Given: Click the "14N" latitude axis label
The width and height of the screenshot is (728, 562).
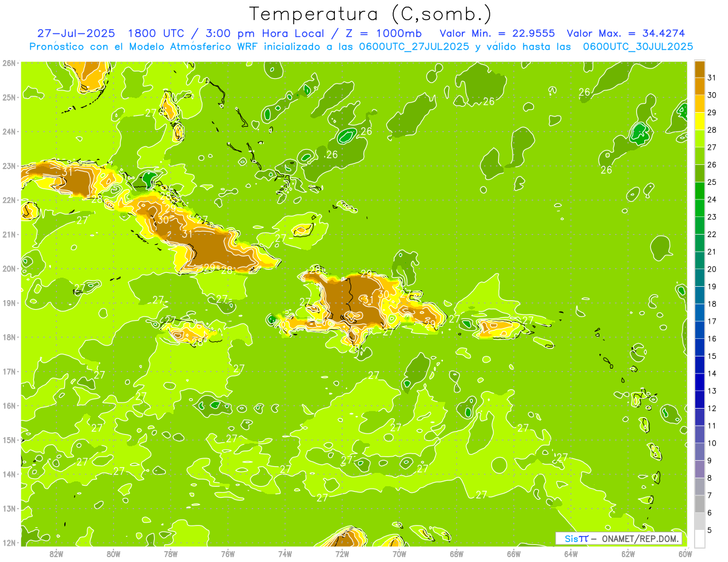Looking at the screenshot, I should 9,474.
